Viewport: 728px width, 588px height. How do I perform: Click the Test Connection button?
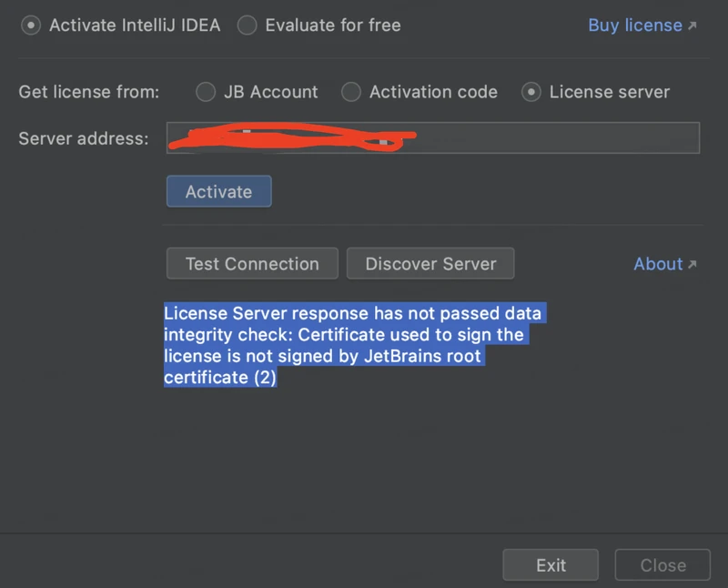point(252,264)
